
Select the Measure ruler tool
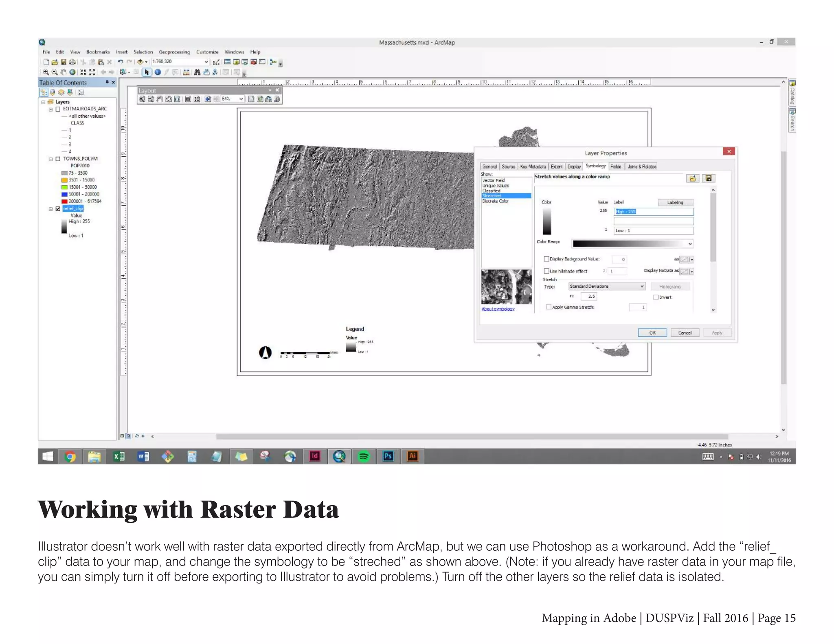[186, 72]
